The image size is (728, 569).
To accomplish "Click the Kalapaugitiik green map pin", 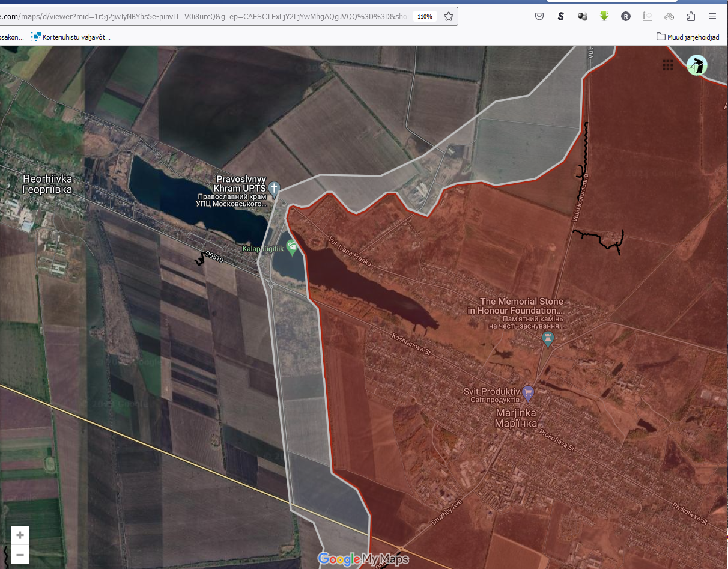I will pyautogui.click(x=292, y=247).
